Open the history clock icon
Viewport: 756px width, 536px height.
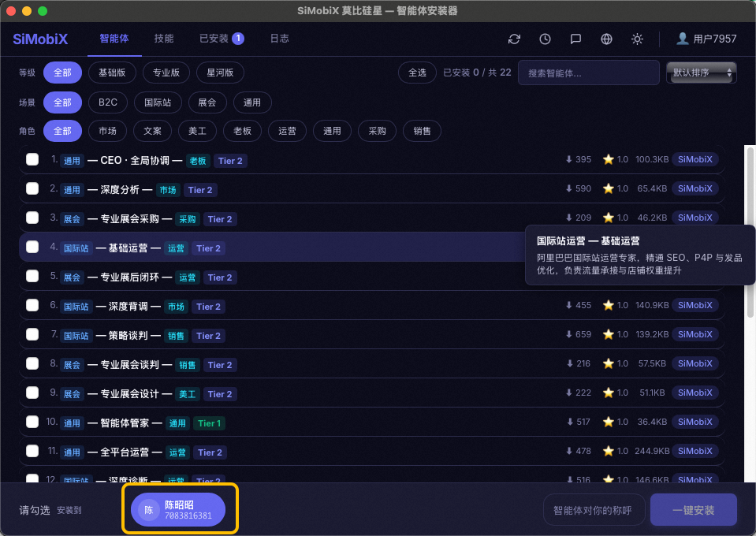click(x=545, y=39)
